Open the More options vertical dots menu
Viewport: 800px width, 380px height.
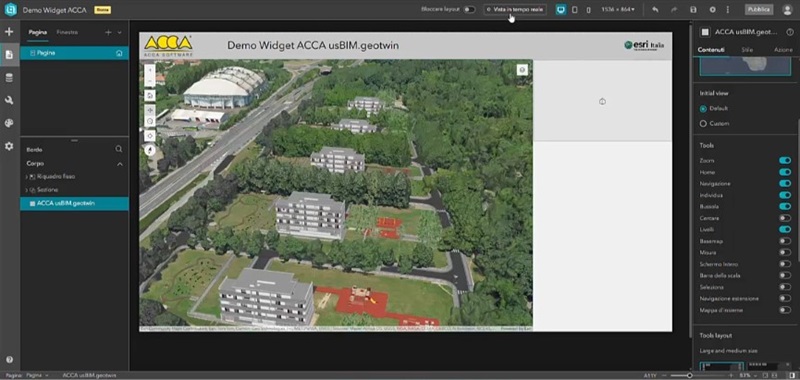tap(728, 10)
